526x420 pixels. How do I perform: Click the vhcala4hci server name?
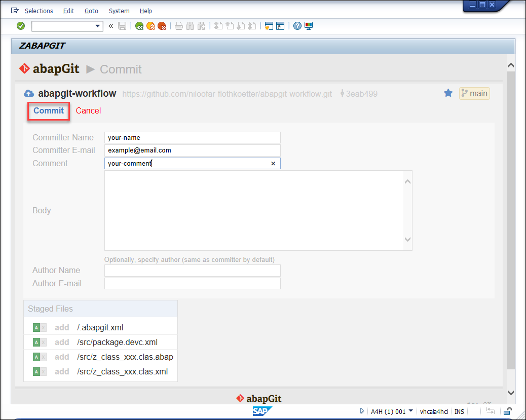434,411
